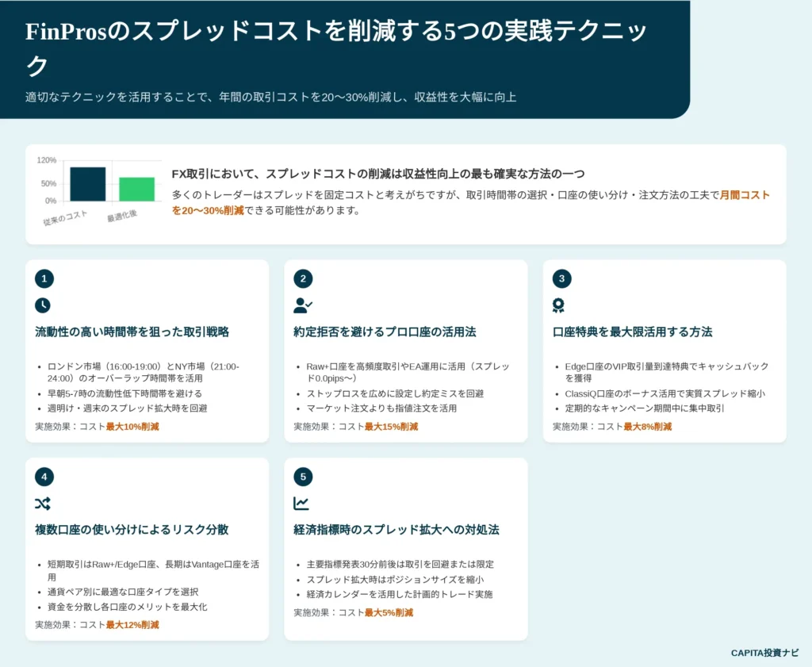The image size is (812, 667).
Task: Click the shuffle arrows icon in card 4
Action: tap(43, 504)
